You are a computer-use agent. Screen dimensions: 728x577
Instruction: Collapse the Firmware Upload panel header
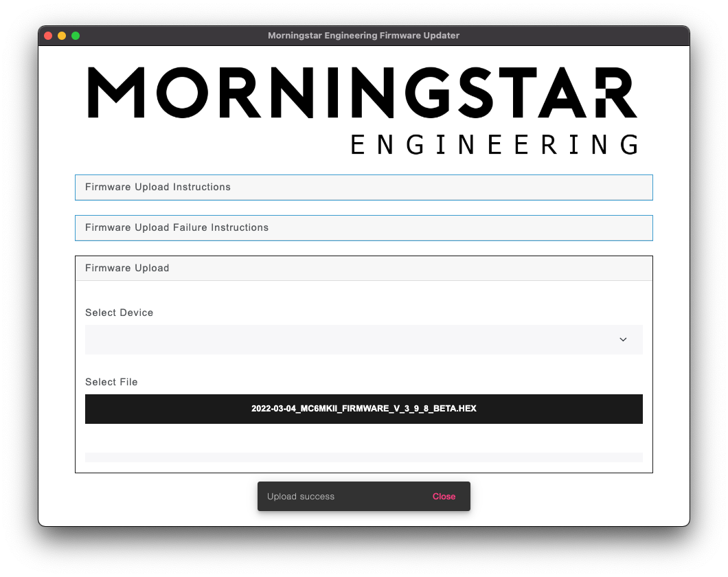363,269
